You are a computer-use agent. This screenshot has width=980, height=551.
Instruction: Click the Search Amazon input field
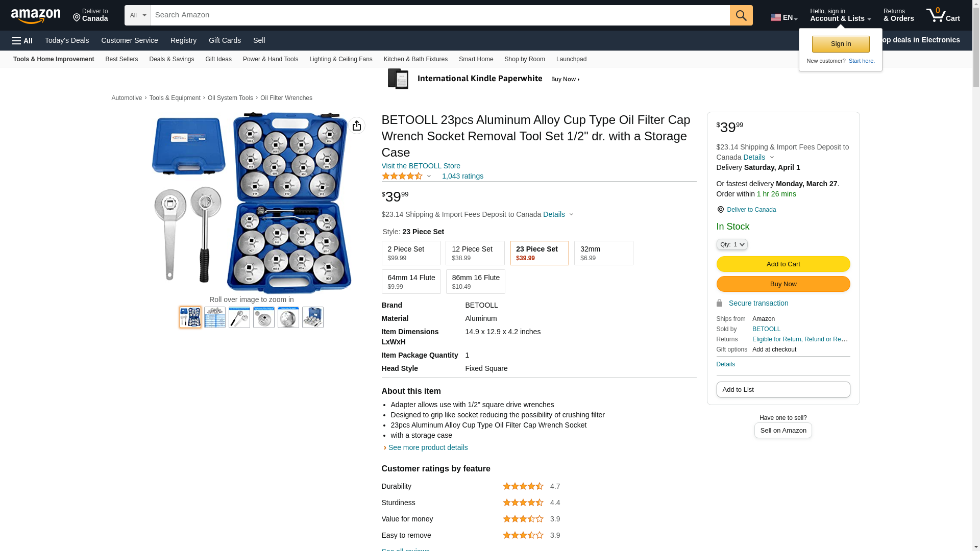(440, 15)
